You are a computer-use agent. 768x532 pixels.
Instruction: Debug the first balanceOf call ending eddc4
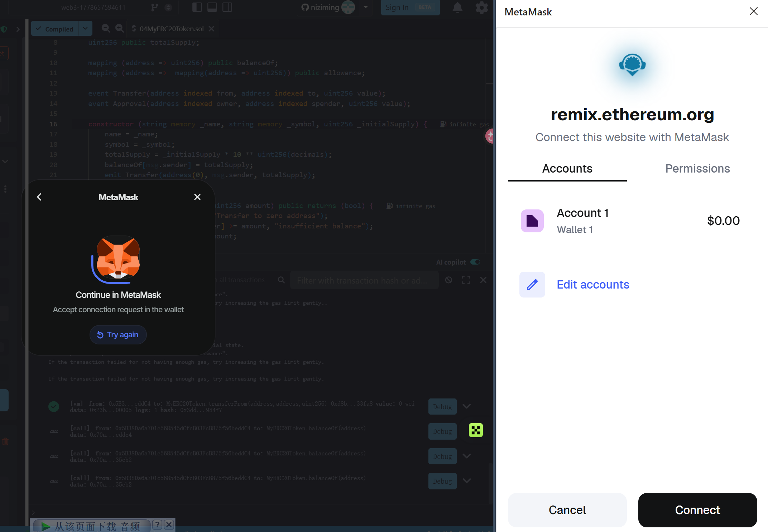point(442,431)
